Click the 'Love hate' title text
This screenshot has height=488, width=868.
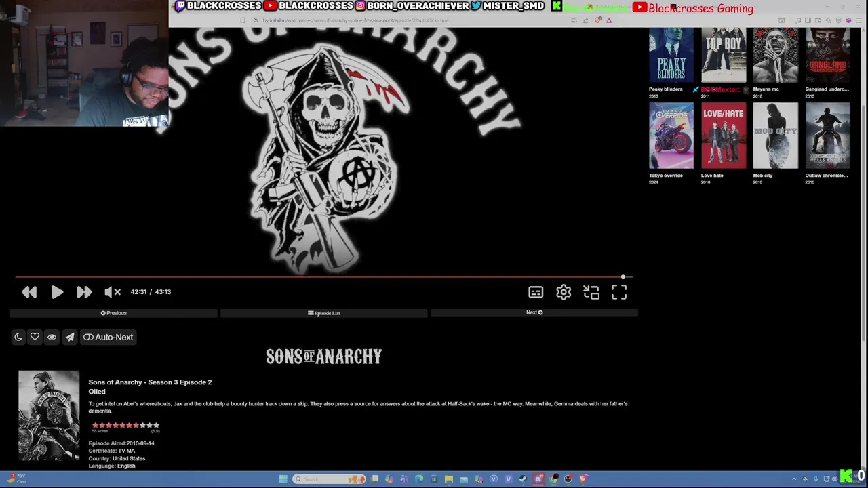click(x=712, y=176)
